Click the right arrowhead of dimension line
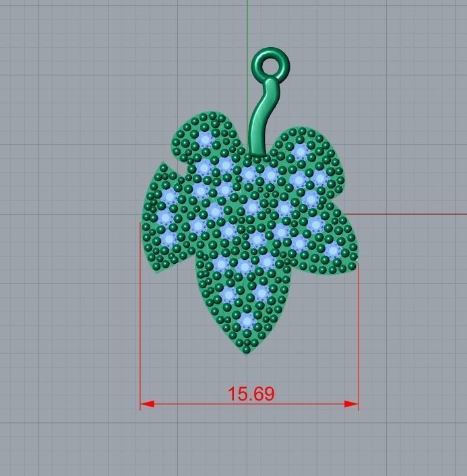The image size is (467, 476). pyautogui.click(x=351, y=404)
